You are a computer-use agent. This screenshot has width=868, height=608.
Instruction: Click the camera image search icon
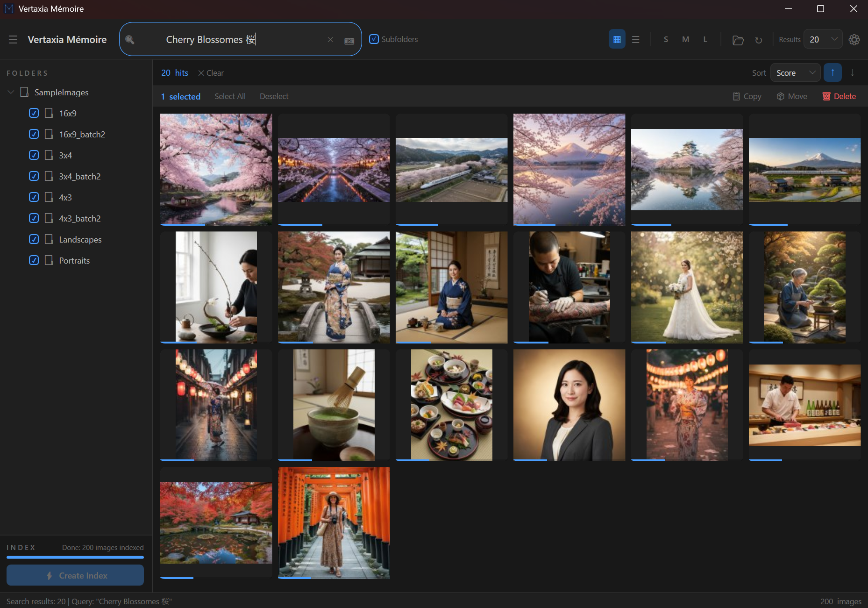[x=349, y=41]
